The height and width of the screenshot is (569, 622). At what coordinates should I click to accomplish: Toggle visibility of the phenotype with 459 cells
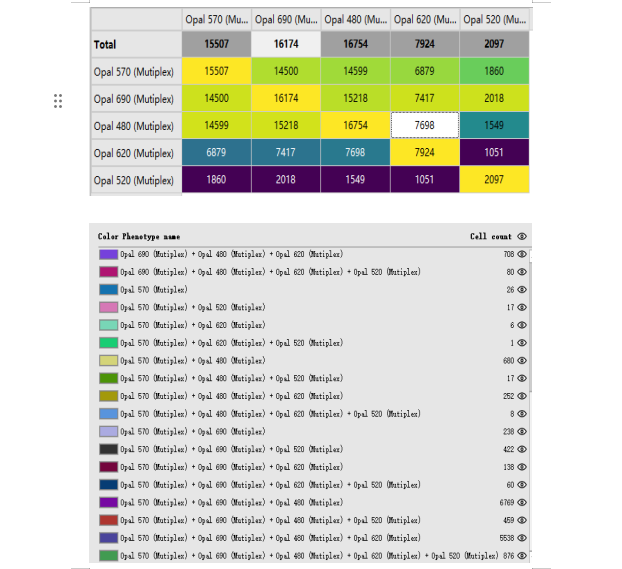[x=522, y=520]
